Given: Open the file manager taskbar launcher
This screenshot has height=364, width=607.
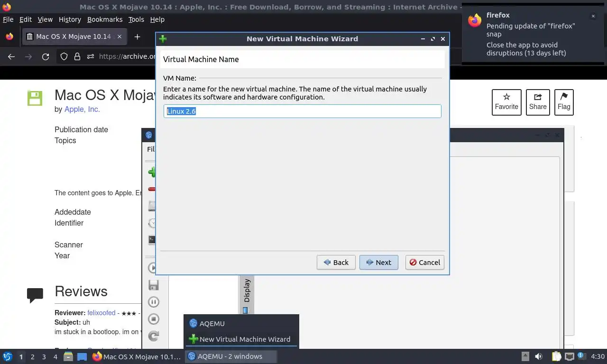Looking at the screenshot, I should pyautogui.click(x=68, y=356).
